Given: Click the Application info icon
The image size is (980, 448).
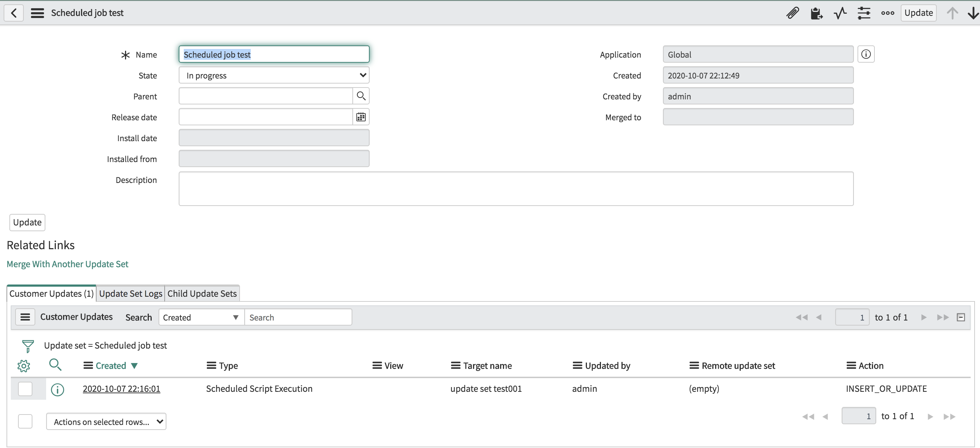Looking at the screenshot, I should tap(866, 54).
